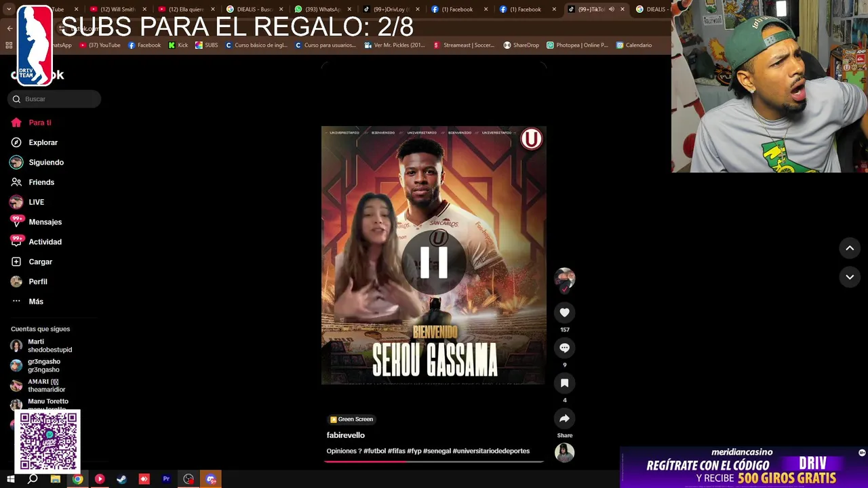Open Windows taskbar search

pyautogui.click(x=33, y=479)
